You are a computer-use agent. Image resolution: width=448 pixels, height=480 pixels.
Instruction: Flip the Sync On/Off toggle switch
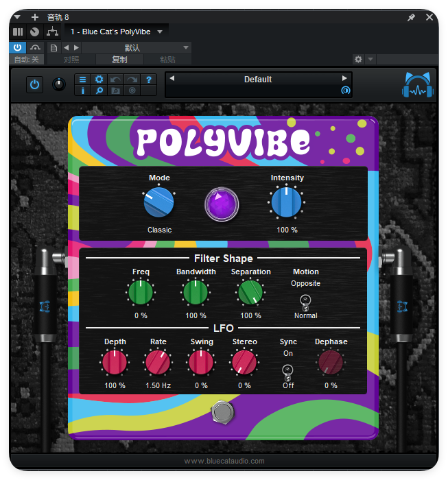287,372
